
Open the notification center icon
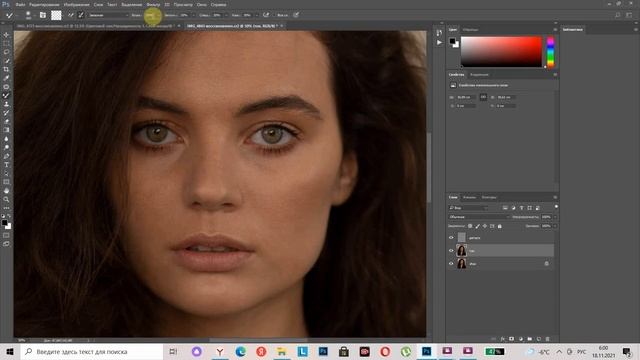click(627, 351)
